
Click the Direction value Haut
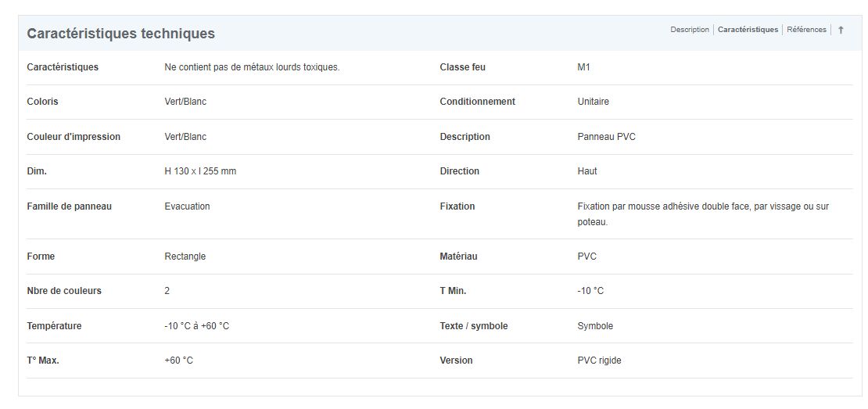click(586, 171)
